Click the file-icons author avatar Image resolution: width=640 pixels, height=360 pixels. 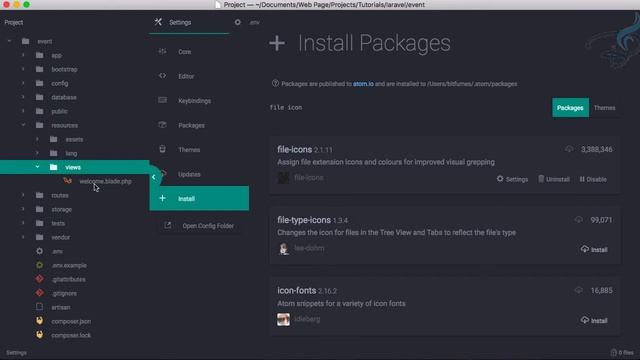[x=283, y=178]
